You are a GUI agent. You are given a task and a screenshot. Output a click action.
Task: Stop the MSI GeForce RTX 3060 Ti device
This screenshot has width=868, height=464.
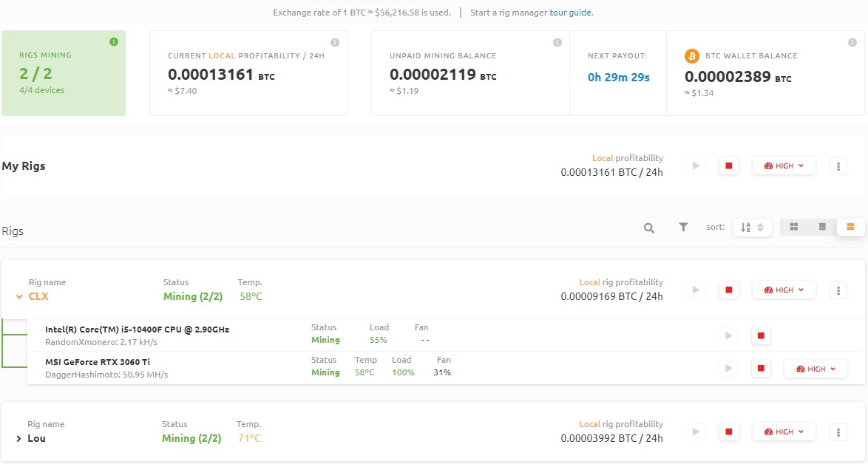pos(761,369)
